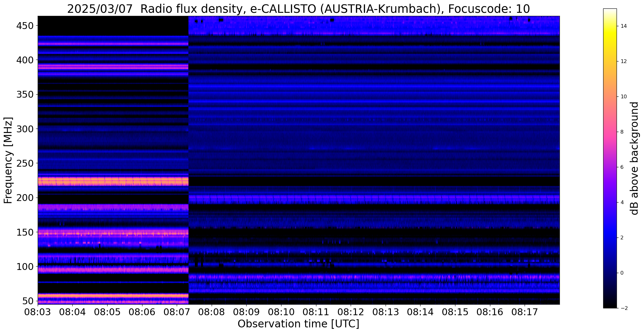Click the 08:06 time tick label
644x333 pixels.
[x=142, y=312]
